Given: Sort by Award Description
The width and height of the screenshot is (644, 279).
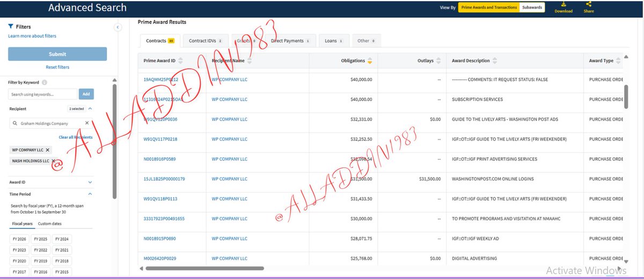Looking at the screenshot, I should click(x=495, y=61).
